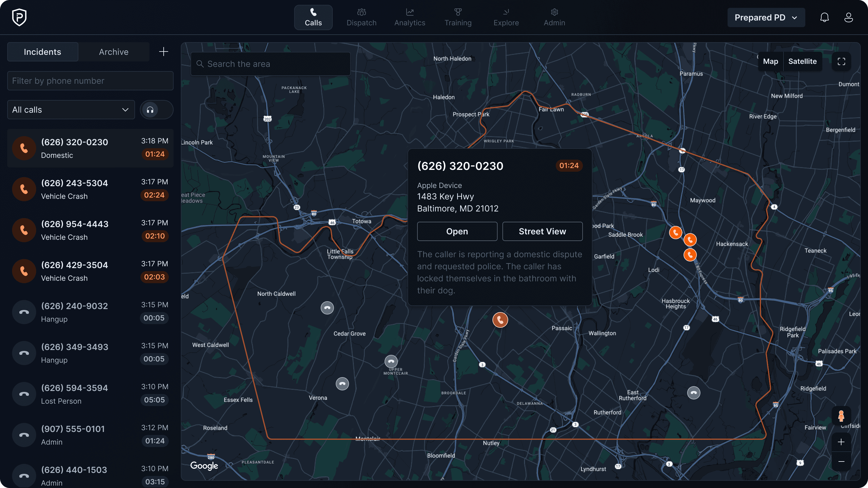
Task: Open the Dispatch tab
Action: pyautogui.click(x=361, y=17)
